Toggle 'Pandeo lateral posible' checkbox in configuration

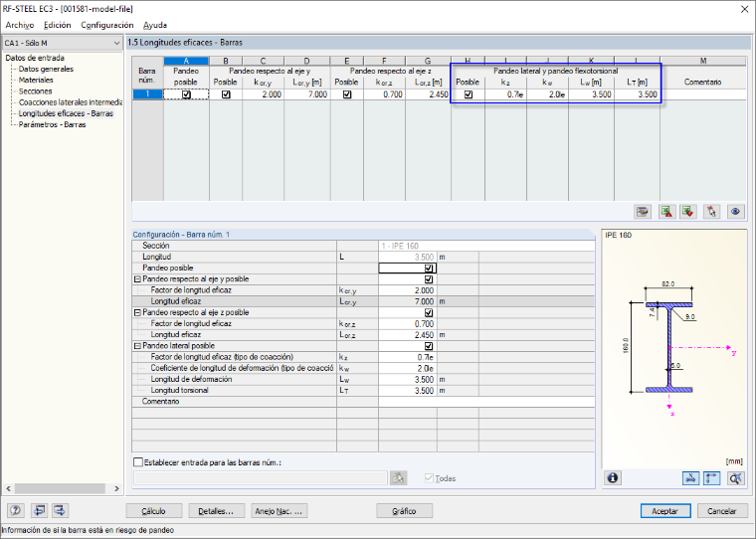point(429,346)
